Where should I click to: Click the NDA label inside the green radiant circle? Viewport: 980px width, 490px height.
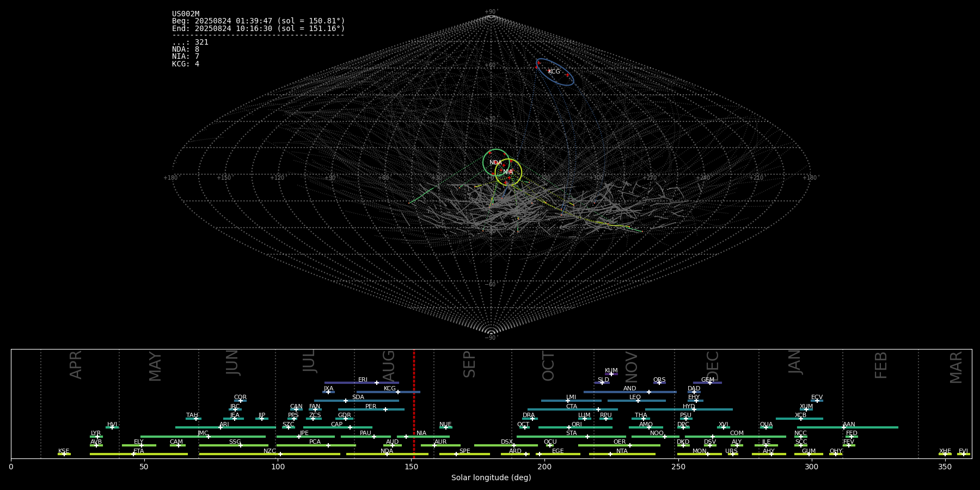[495, 163]
